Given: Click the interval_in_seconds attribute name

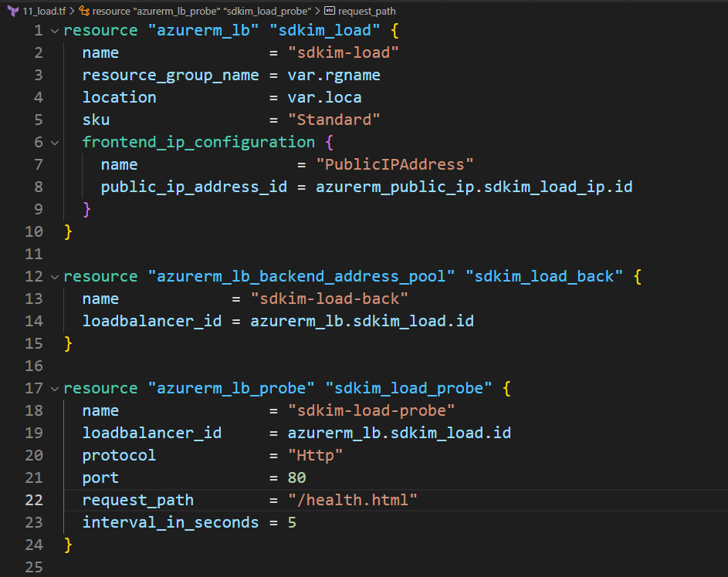Looking at the screenshot, I should 171,522.
